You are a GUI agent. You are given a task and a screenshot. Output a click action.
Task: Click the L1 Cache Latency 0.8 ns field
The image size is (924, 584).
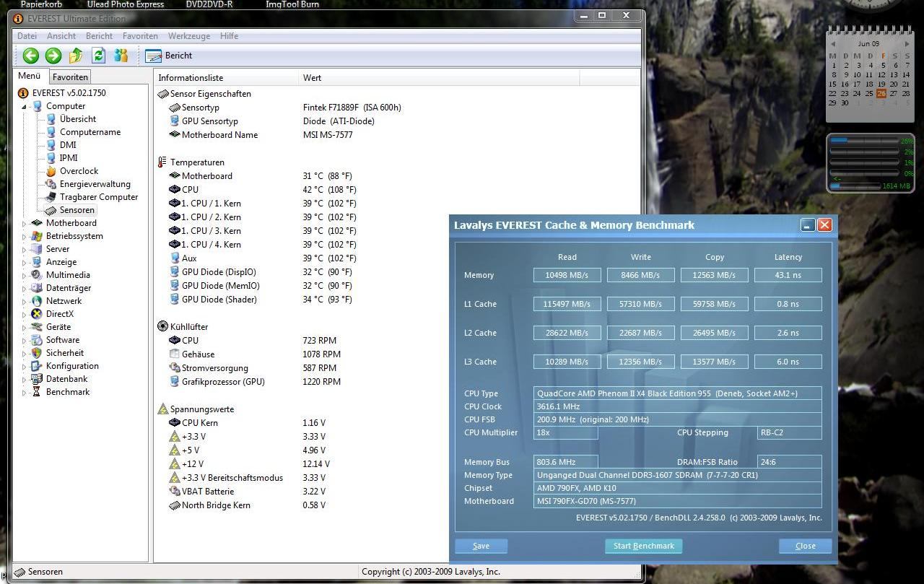788,304
